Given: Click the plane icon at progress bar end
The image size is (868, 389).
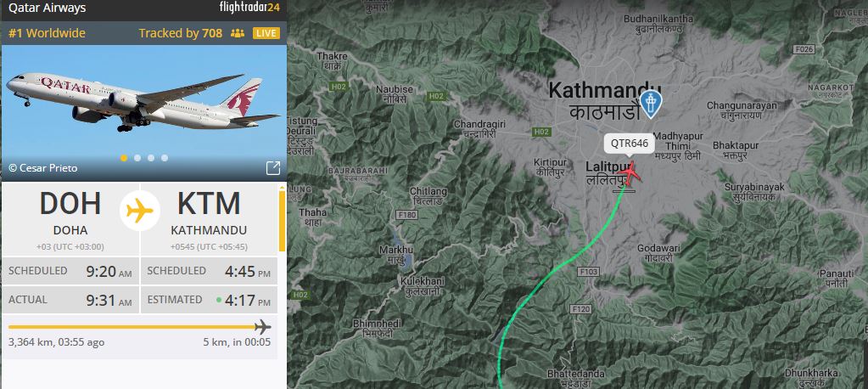Looking at the screenshot, I should click(262, 326).
